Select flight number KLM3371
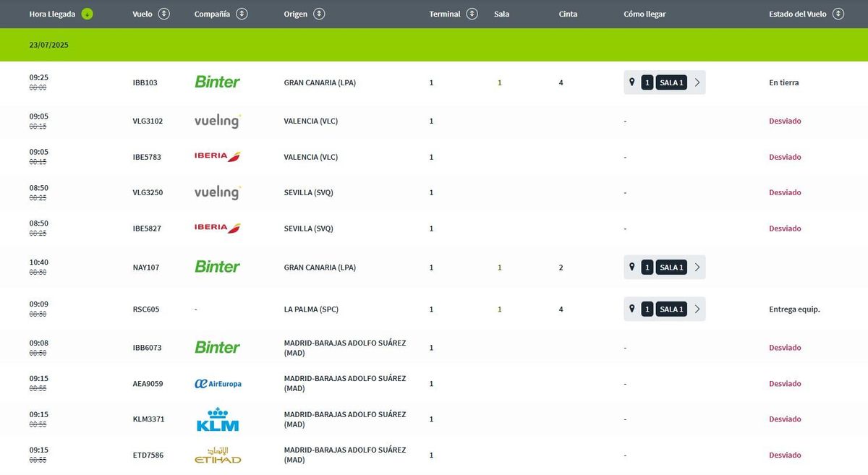This screenshot has height=475, width=868. point(148,419)
